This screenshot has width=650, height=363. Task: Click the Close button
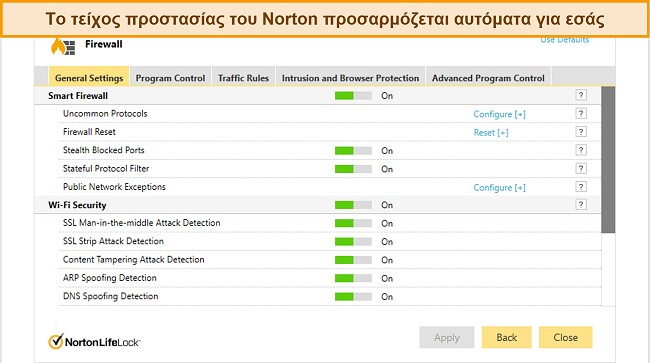pos(565,337)
